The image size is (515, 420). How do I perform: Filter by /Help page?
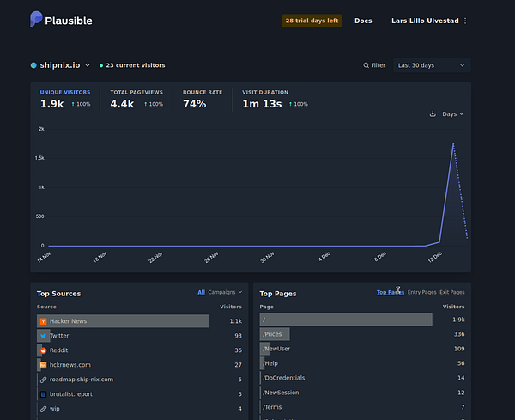coord(270,363)
